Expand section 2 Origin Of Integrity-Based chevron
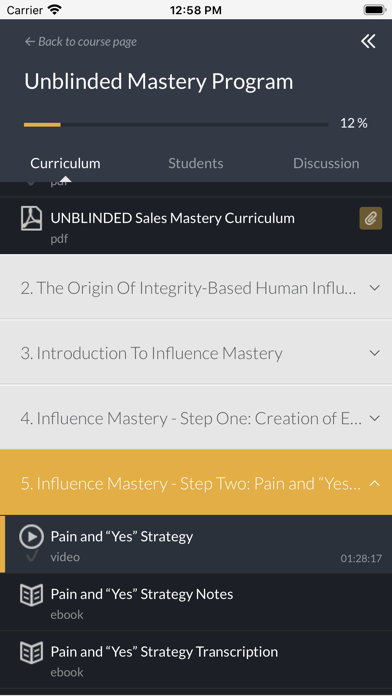Screen dimensions: 392x696 (375, 288)
